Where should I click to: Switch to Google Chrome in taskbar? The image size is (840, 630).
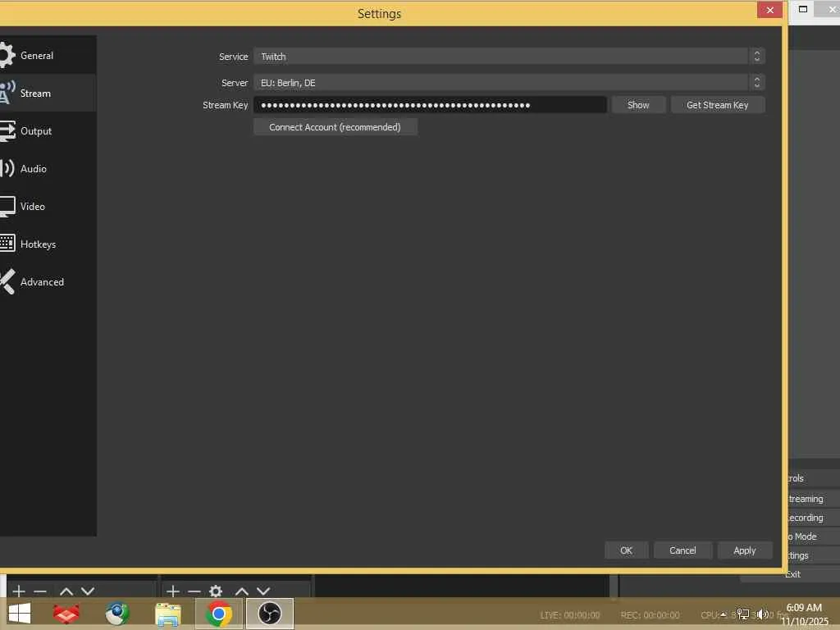tap(218, 614)
